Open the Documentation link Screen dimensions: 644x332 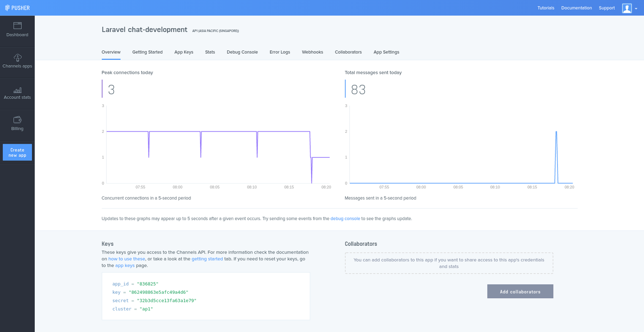576,8
